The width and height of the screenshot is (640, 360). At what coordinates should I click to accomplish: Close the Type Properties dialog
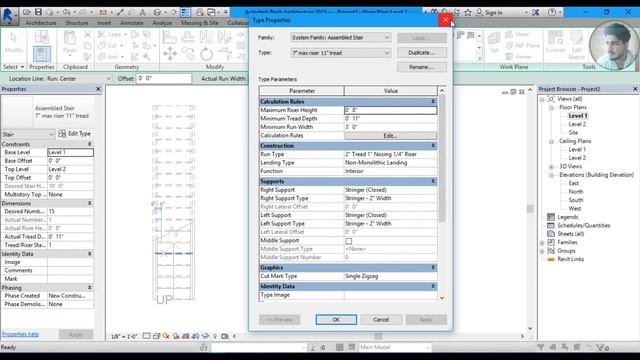coord(445,20)
